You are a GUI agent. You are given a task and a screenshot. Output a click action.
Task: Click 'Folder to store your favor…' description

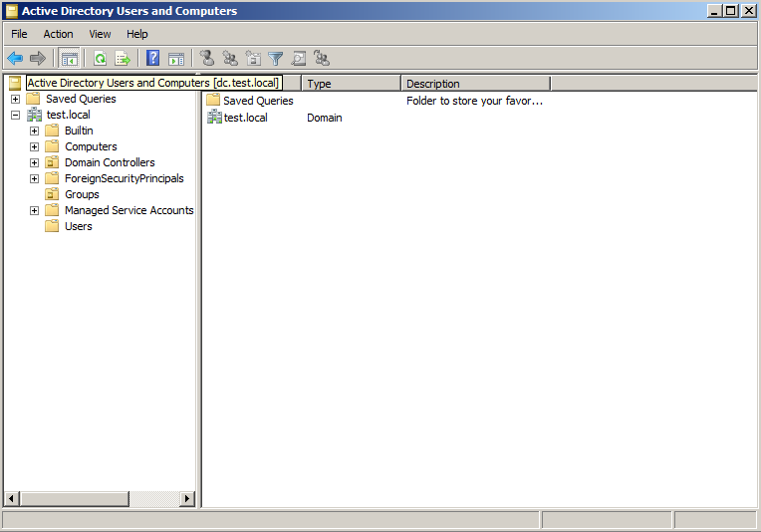(x=475, y=101)
